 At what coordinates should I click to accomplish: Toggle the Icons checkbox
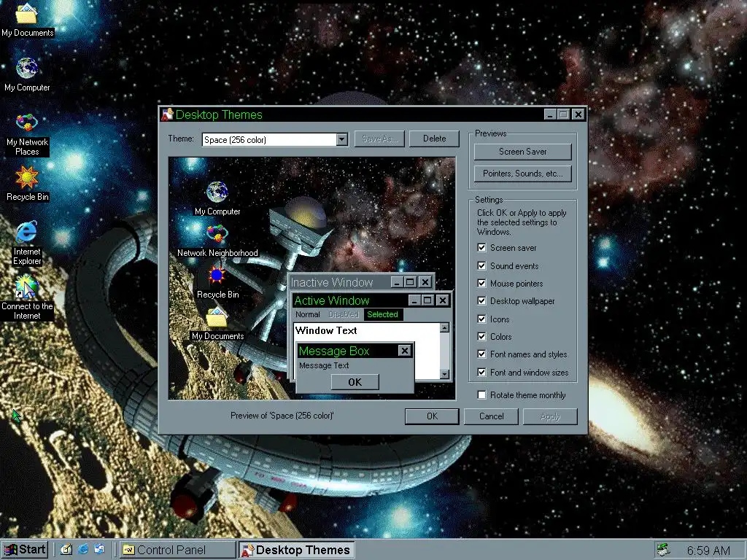pos(481,319)
